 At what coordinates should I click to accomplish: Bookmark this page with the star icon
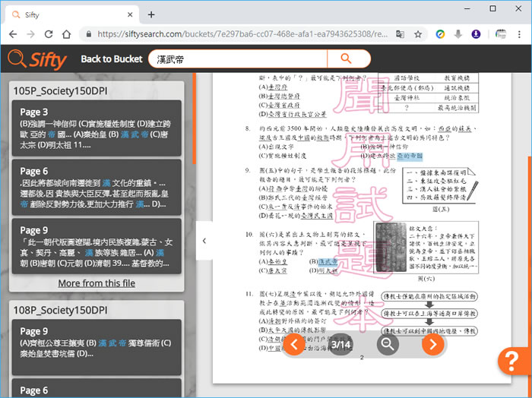[x=418, y=34]
